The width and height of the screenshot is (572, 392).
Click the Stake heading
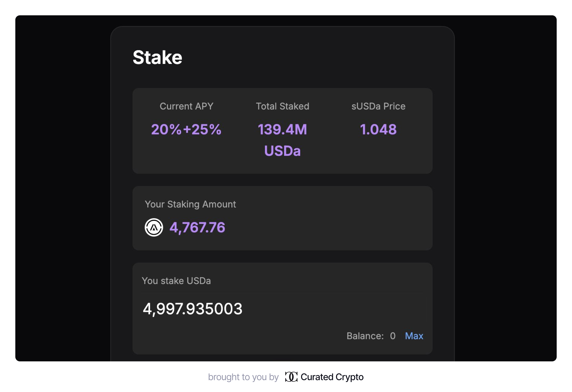157,58
